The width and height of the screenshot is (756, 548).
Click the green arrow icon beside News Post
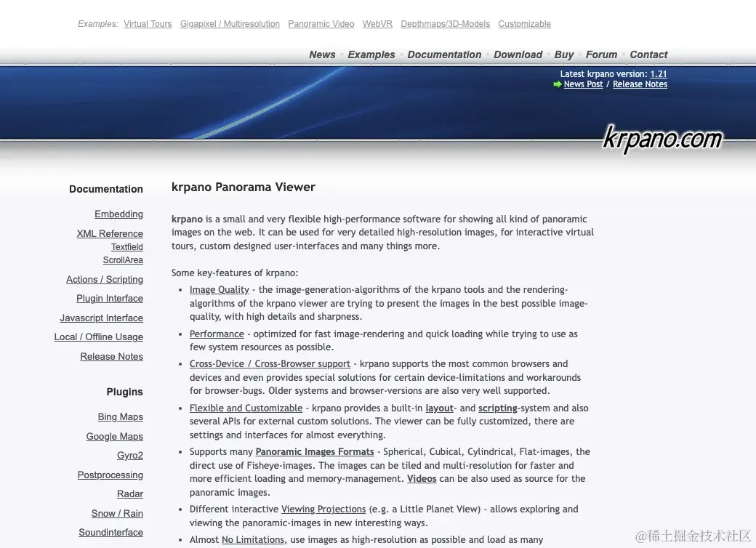click(558, 84)
